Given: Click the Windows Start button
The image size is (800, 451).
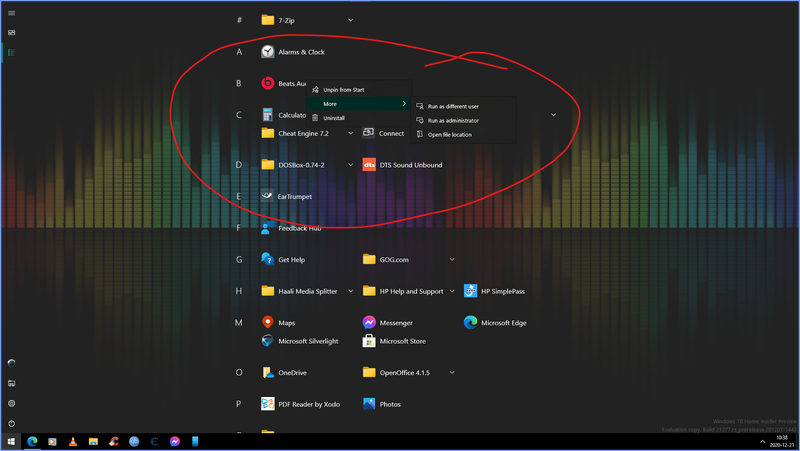Looking at the screenshot, I should tap(11, 442).
